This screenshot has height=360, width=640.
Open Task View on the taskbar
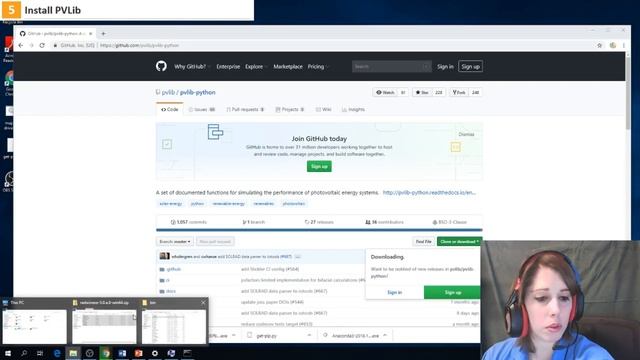[40, 353]
